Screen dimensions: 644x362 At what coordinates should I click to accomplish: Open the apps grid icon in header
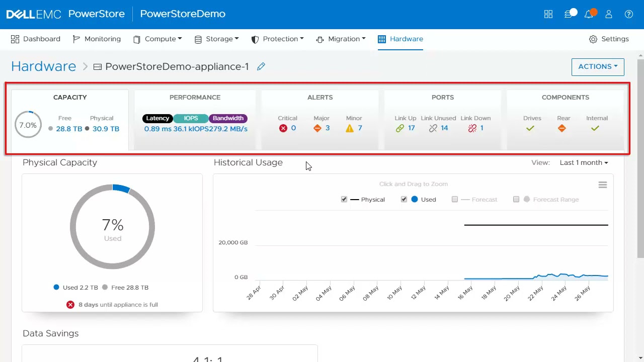(548, 14)
